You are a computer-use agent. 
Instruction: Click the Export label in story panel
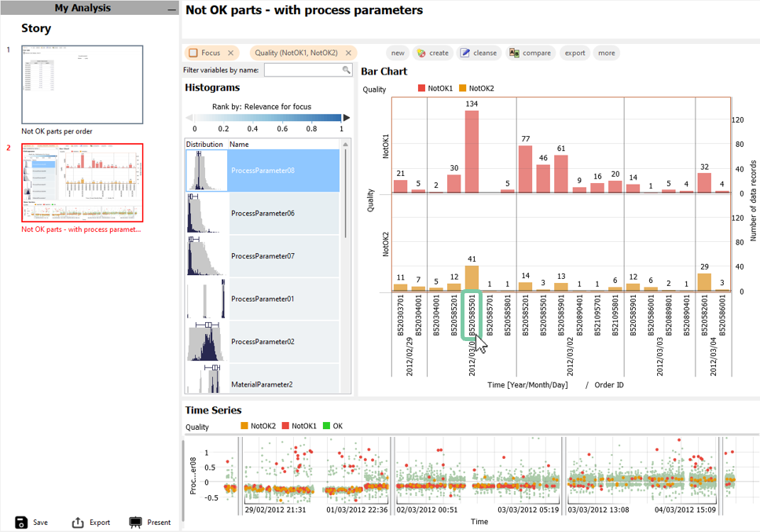(x=100, y=523)
